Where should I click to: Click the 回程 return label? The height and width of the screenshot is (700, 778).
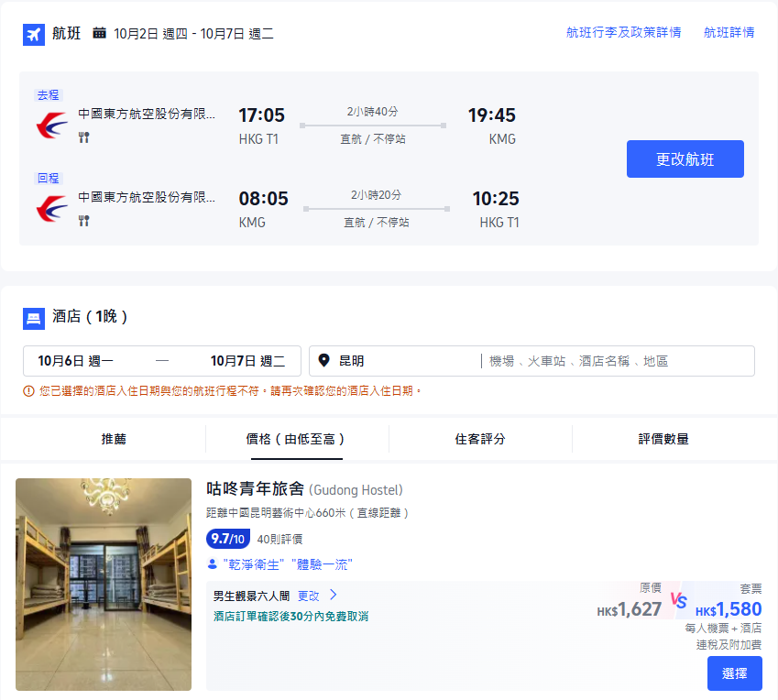49,178
